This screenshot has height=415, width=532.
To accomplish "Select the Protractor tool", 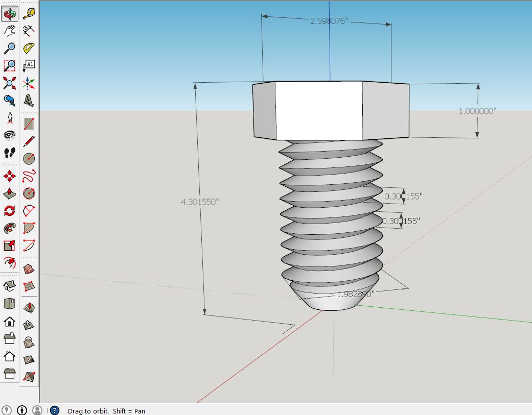I will tap(29, 47).
